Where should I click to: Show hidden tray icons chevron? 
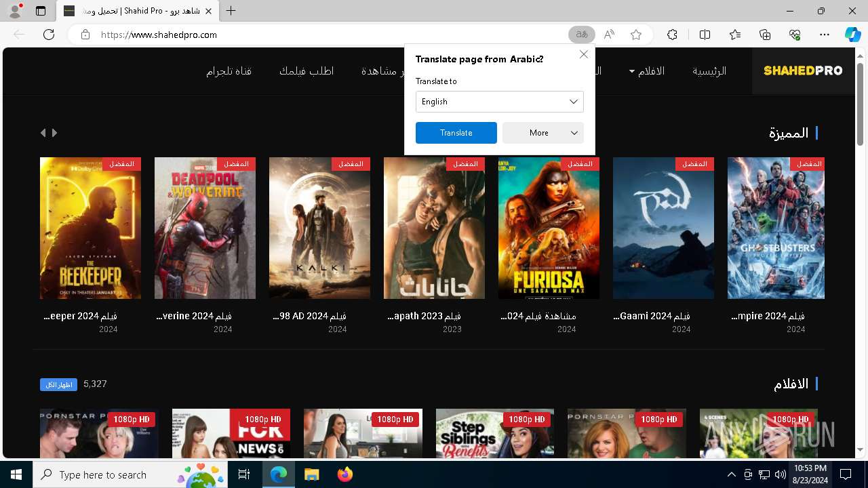tap(731, 474)
